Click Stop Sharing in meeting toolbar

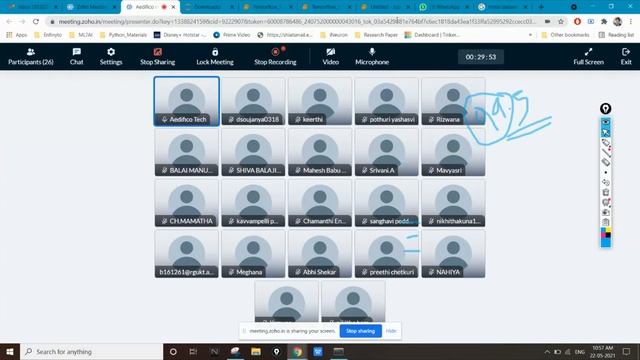pos(158,56)
